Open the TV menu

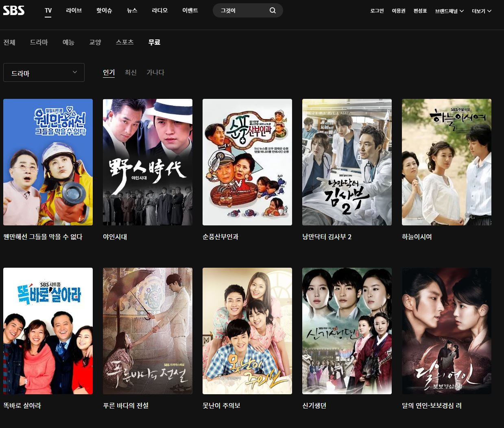click(x=48, y=11)
